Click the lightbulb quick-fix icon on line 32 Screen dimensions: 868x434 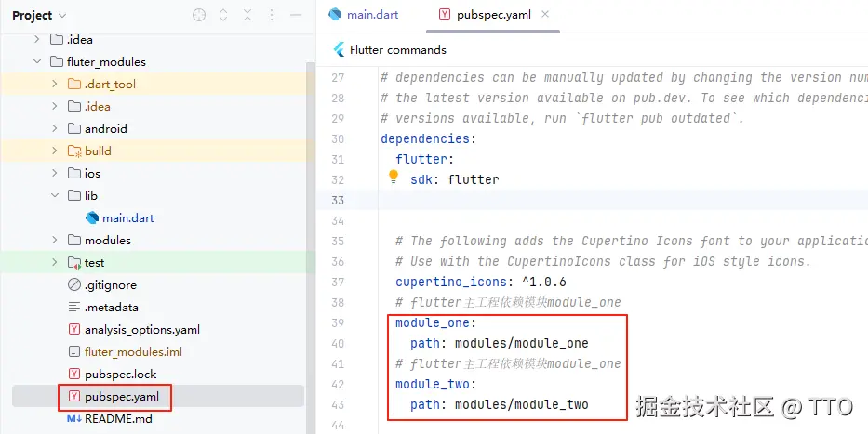[x=393, y=177]
